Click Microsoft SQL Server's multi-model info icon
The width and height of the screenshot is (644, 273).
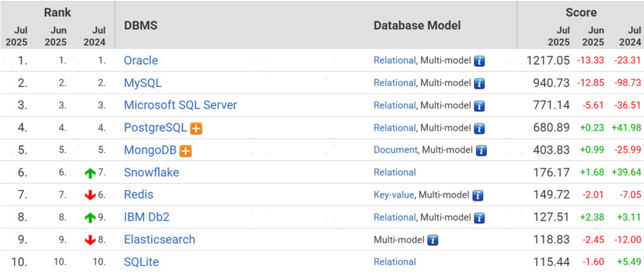click(479, 106)
